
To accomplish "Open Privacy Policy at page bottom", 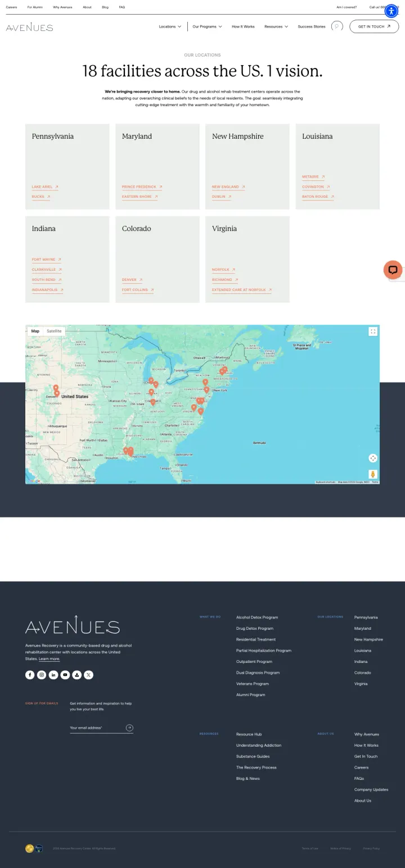I will click(371, 848).
